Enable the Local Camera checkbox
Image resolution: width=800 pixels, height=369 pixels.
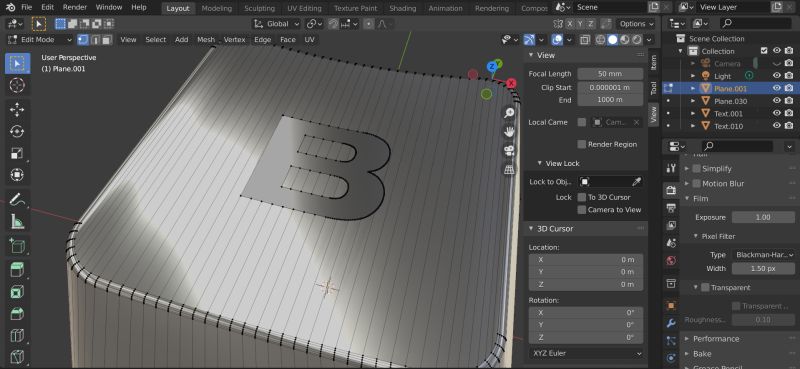[582, 122]
